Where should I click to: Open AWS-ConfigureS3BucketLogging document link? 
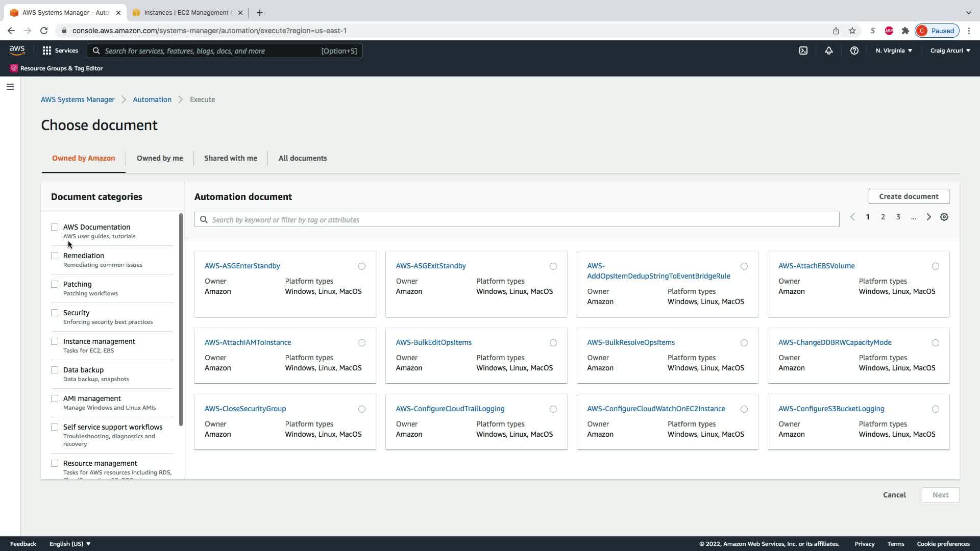(x=831, y=409)
